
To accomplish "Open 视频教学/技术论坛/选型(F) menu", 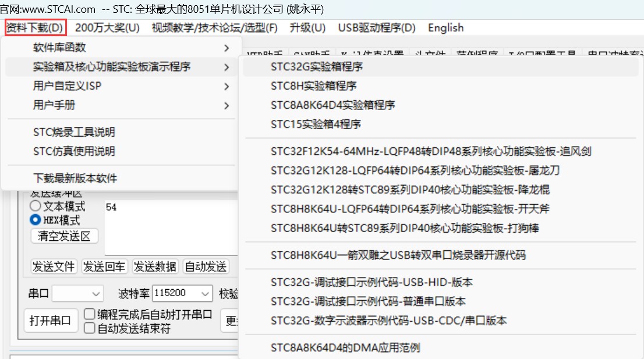I will click(214, 27).
